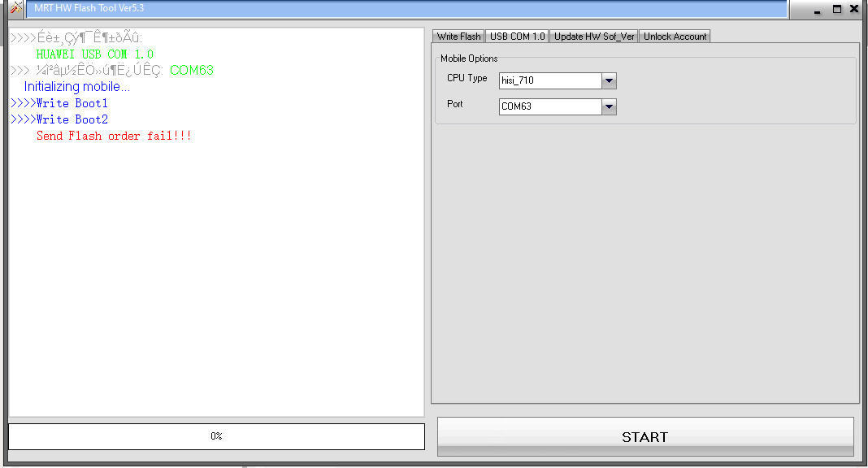The image size is (868, 468).
Task: Click the Write Boot2 log line
Action: coord(59,119)
